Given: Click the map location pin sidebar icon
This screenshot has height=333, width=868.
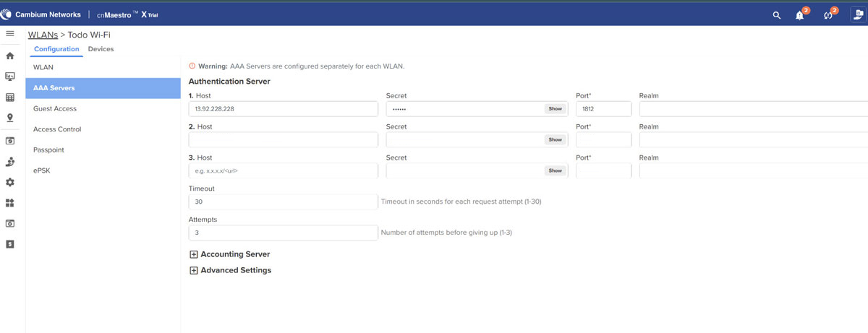Looking at the screenshot, I should (x=10, y=118).
